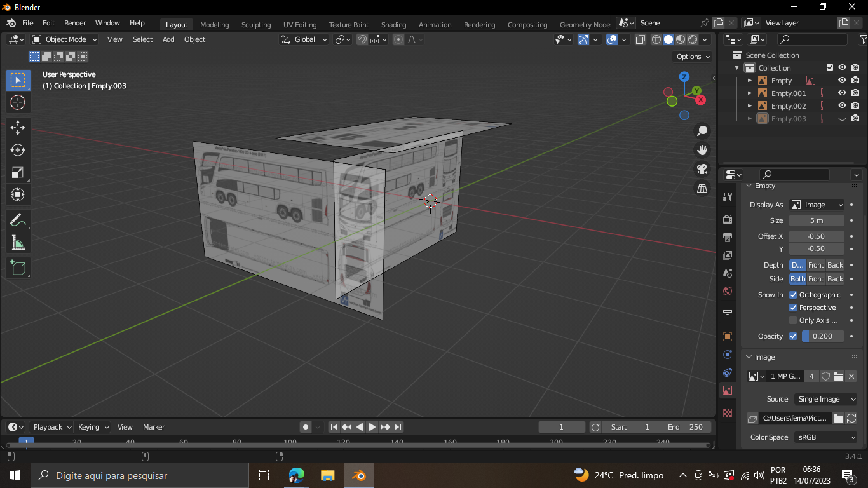Jump to the timeline end frame

[x=398, y=427]
